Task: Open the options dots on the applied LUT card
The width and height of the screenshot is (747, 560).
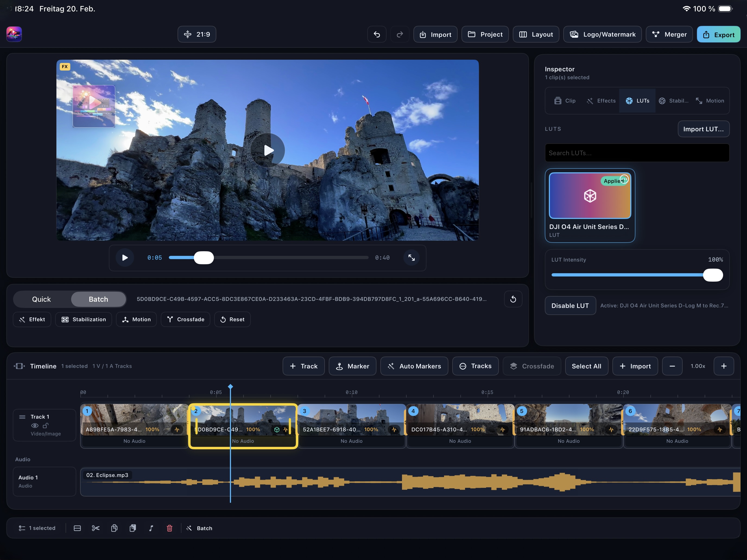Action: [624, 179]
